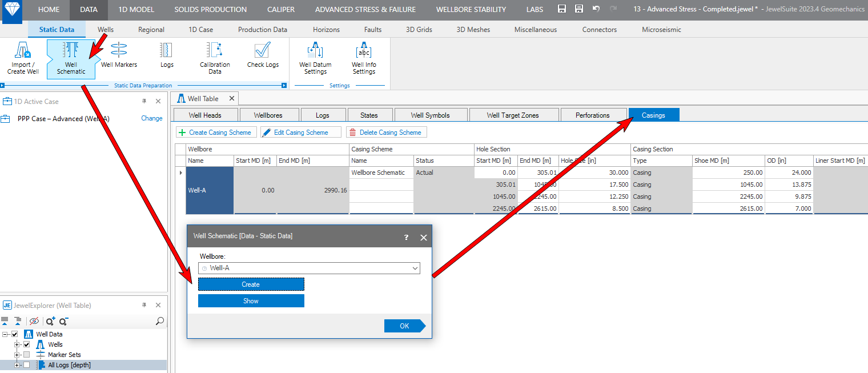This screenshot has height=373, width=868.
Task: Collapse the Well Data tree node
Action: pos(5,334)
